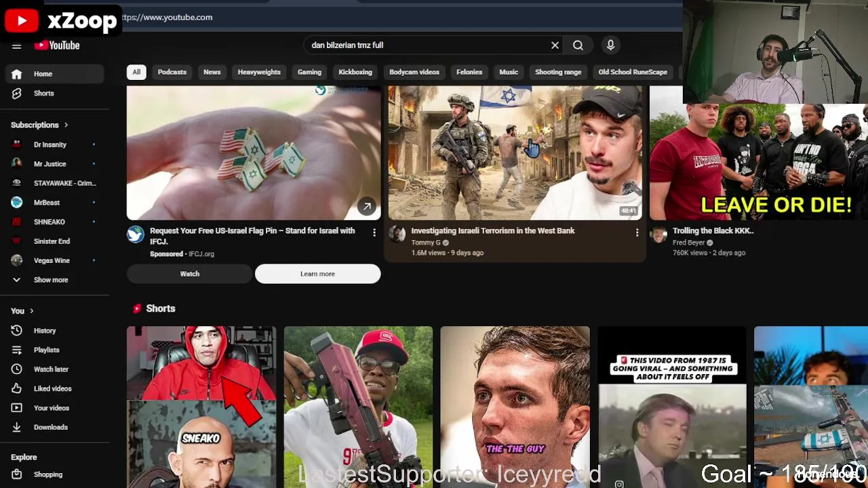Open the SNEAKO Shorts video
The height and width of the screenshot is (488, 868).
click(201, 407)
